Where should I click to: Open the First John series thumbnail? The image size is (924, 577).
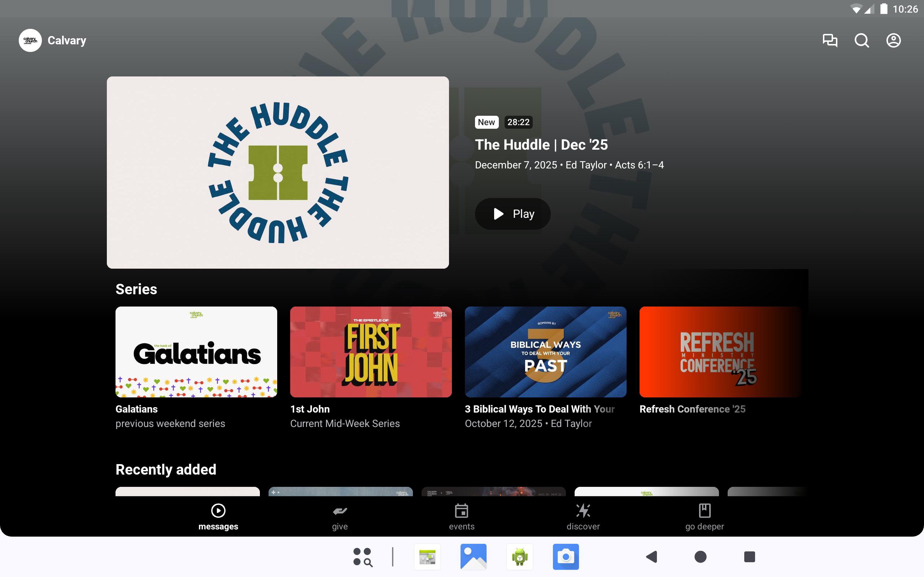coord(371,352)
